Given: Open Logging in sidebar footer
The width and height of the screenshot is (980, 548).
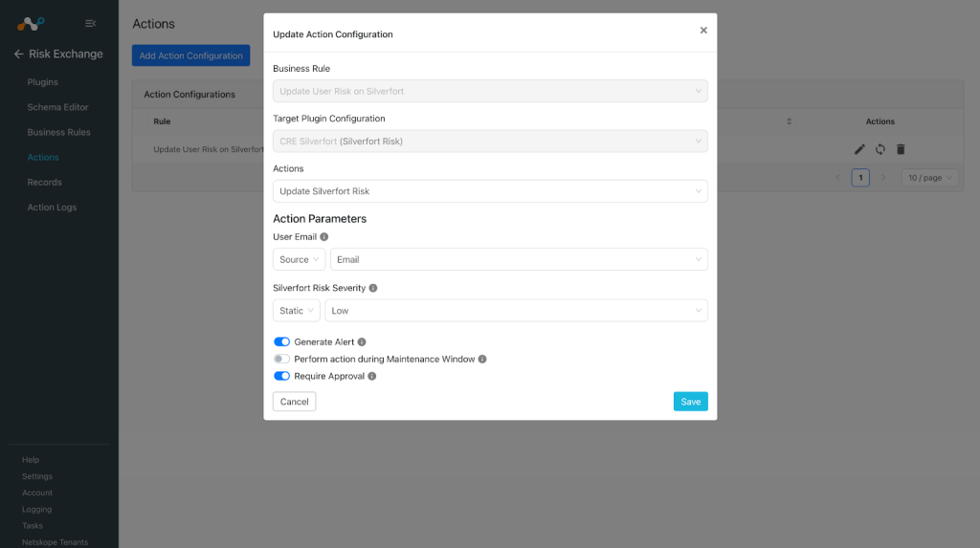Looking at the screenshot, I should tap(37, 509).
